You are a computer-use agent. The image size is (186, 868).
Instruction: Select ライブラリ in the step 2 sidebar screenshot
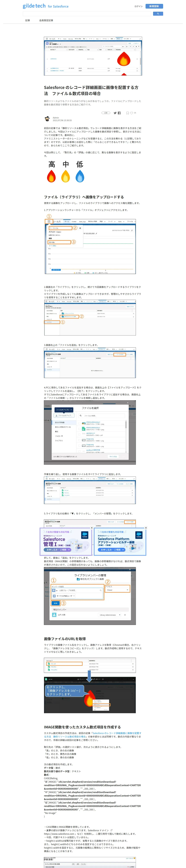click(x=52, y=322)
